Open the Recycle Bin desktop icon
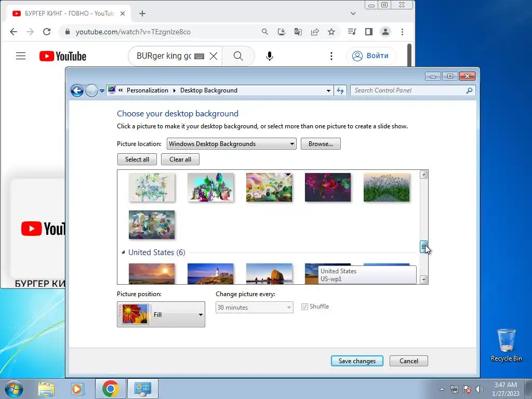532x399 pixels. pos(506,345)
